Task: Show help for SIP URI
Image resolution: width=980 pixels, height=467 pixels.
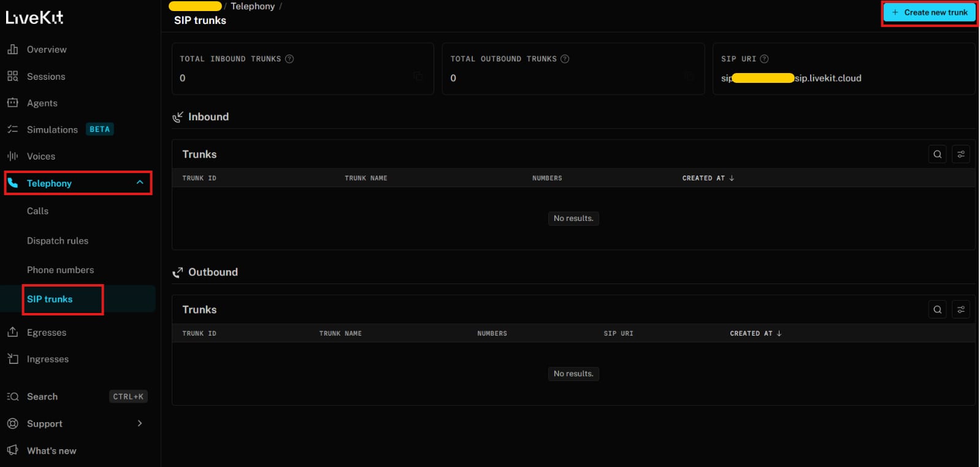Action: tap(764, 59)
